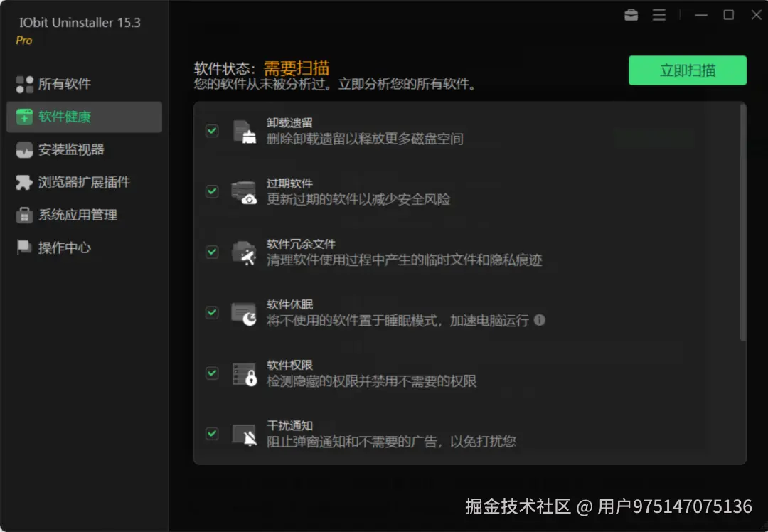
Task: Open the hamburger options menu
Action: pyautogui.click(x=659, y=15)
